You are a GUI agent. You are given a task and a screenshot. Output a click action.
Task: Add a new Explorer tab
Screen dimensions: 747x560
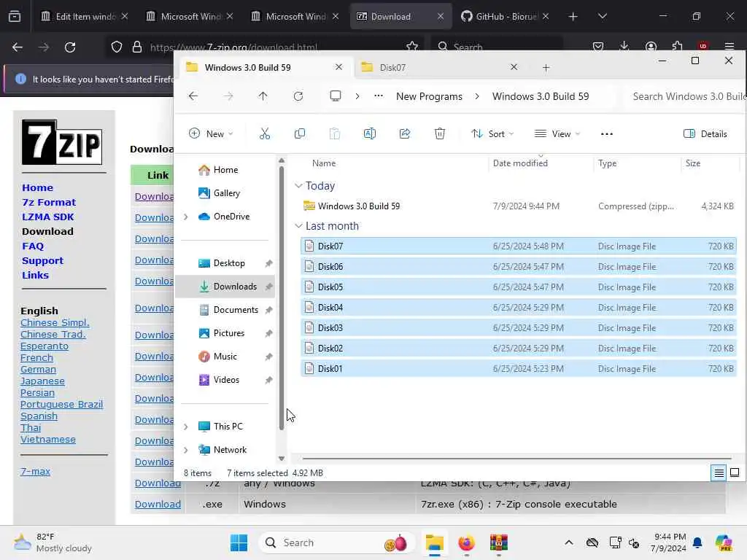546,68
